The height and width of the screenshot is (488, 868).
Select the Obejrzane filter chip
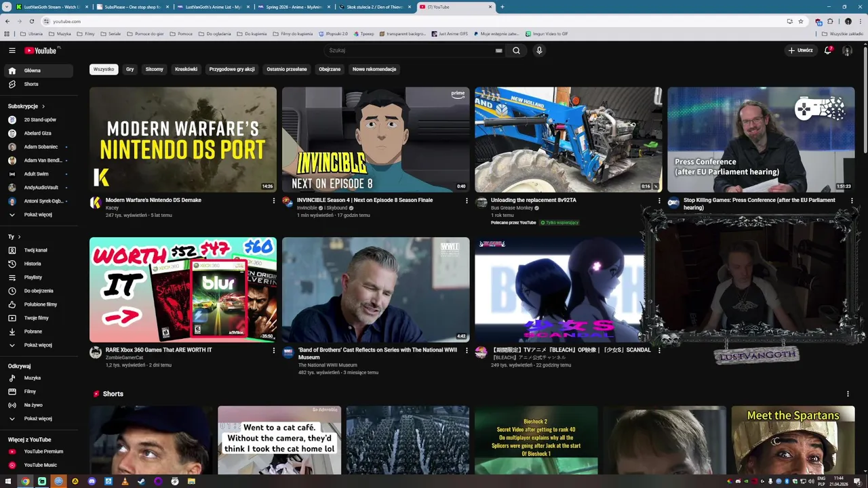330,69
